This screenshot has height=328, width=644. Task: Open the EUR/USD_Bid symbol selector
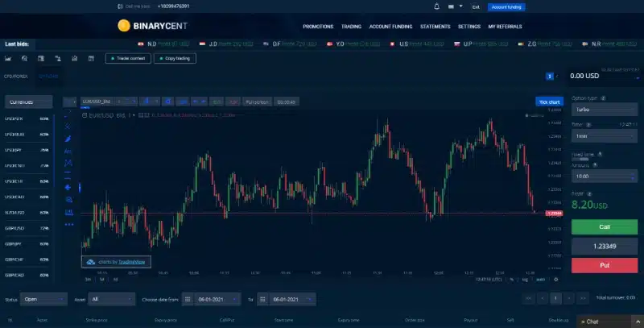97,102
